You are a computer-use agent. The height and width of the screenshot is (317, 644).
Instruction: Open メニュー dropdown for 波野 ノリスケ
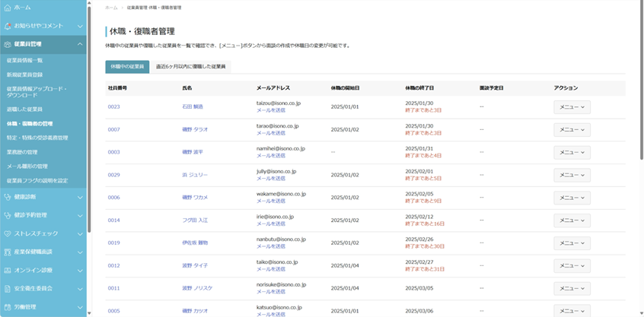coord(572,288)
